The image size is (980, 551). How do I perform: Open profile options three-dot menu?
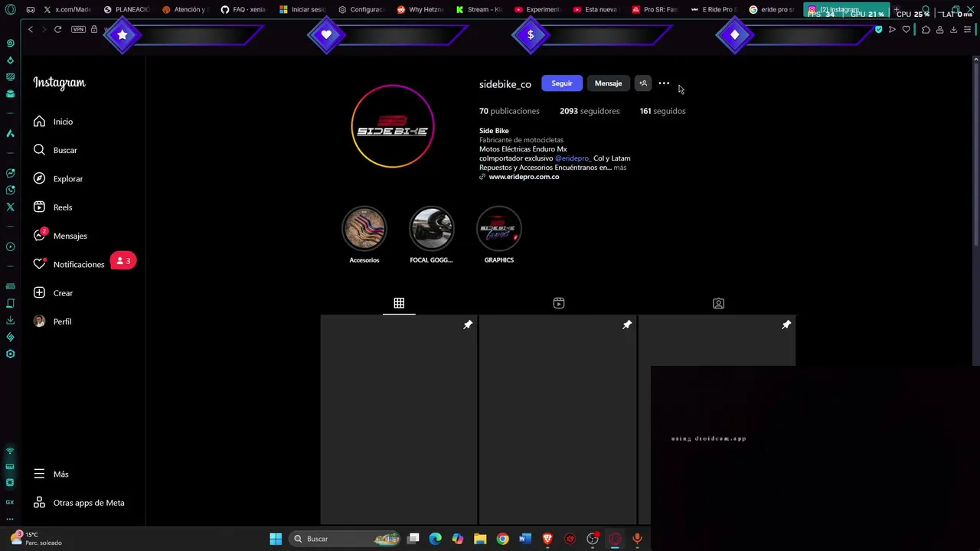point(664,83)
